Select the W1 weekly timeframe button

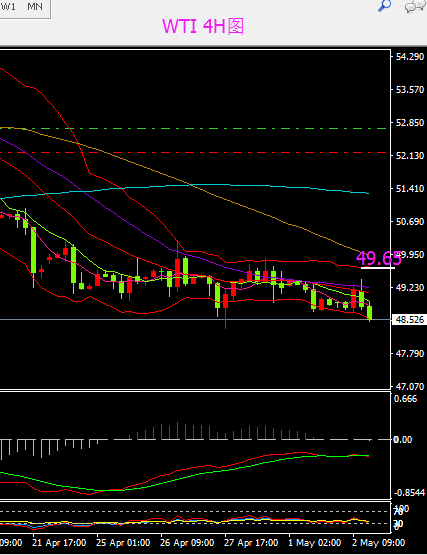8,7
